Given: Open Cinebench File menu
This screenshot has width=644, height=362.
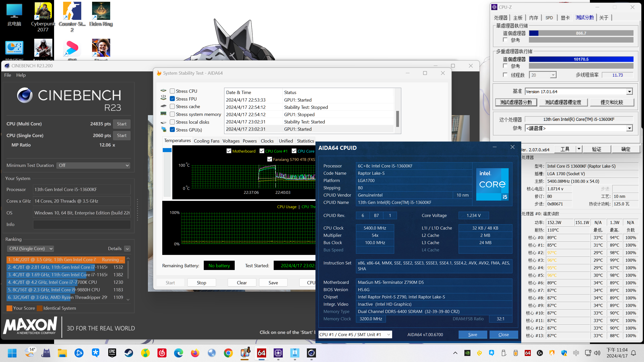Looking at the screenshot, I should pyautogui.click(x=8, y=75).
